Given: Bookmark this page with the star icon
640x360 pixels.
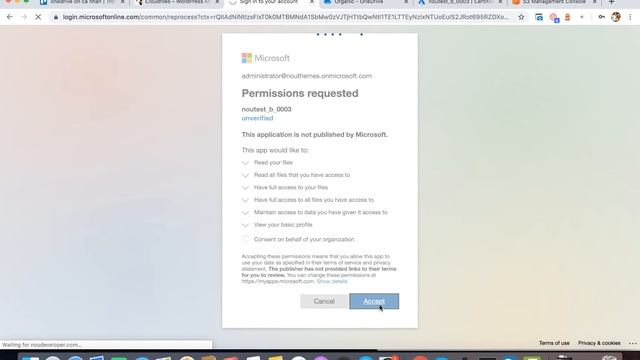Looking at the screenshot, I should (x=521, y=17).
